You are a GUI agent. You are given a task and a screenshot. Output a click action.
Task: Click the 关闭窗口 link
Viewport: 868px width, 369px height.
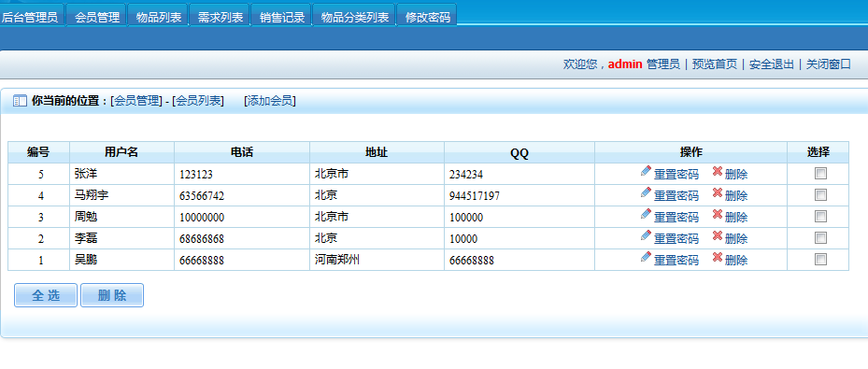pos(828,64)
